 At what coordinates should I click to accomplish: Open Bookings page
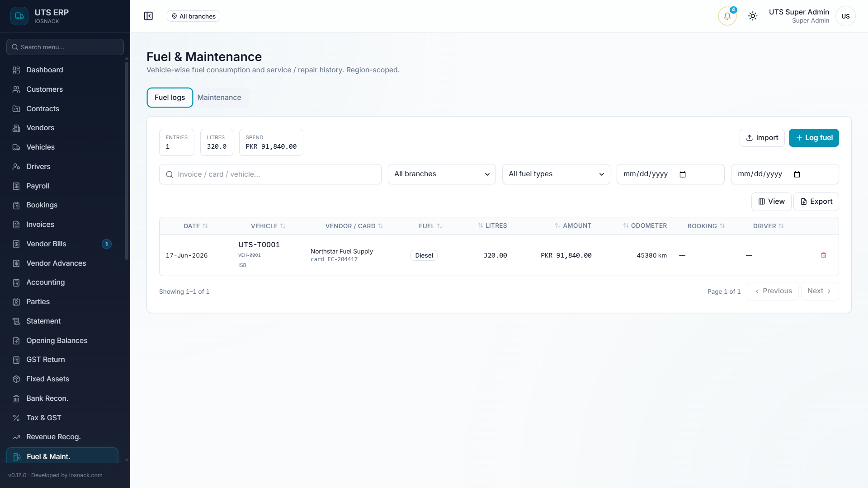click(62, 205)
